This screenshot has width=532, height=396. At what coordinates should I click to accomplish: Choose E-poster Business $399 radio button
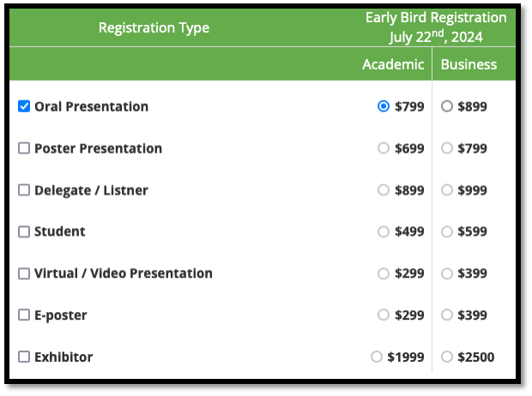(x=446, y=315)
